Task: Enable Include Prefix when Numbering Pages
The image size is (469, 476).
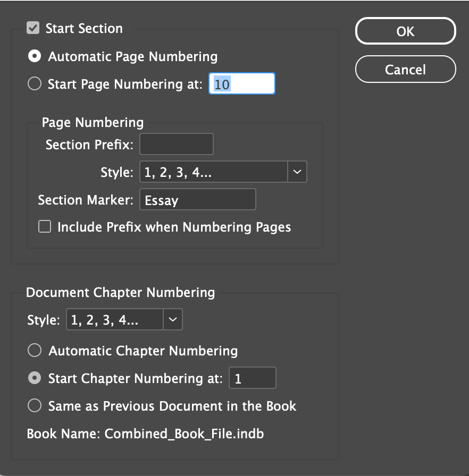Action: click(x=45, y=227)
